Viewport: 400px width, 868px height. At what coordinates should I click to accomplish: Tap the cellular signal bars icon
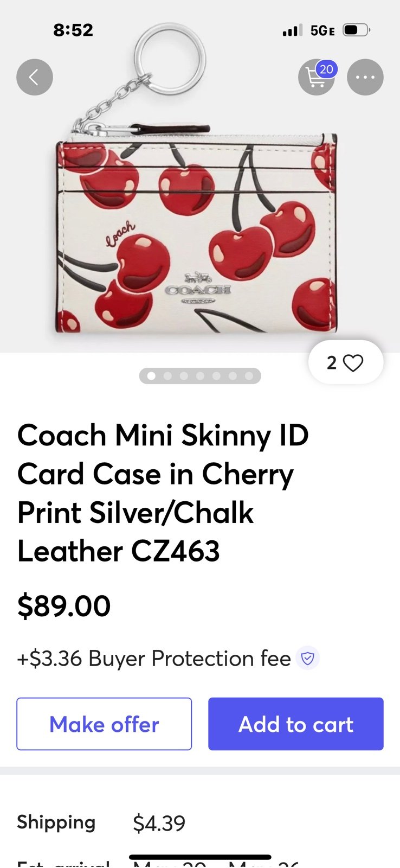point(293,30)
